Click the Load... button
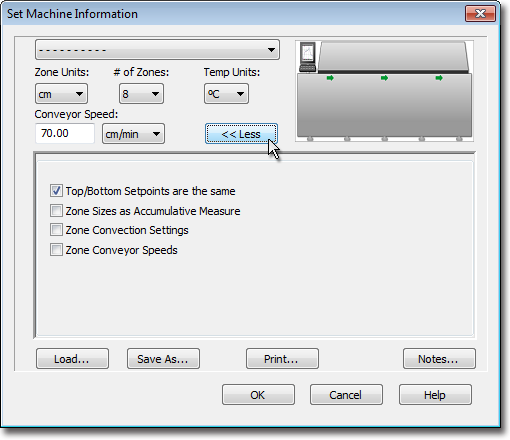 tap(72, 359)
